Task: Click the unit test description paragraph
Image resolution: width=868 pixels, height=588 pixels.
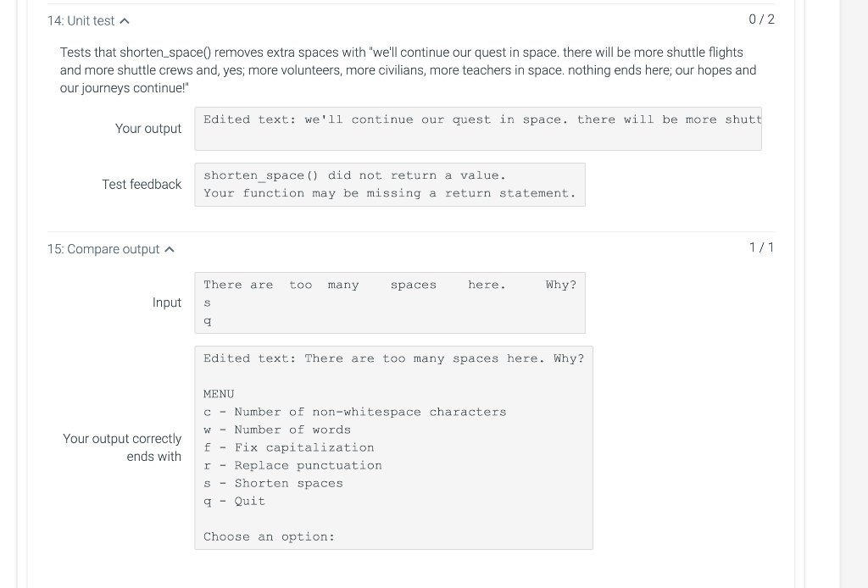Action: point(407,69)
